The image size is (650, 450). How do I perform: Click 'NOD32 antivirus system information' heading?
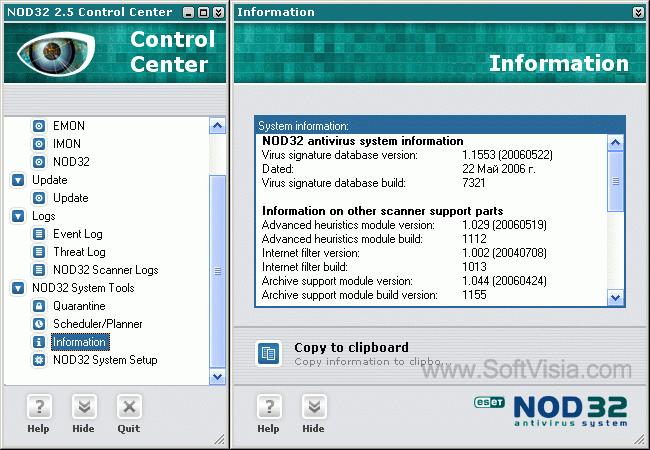click(363, 141)
